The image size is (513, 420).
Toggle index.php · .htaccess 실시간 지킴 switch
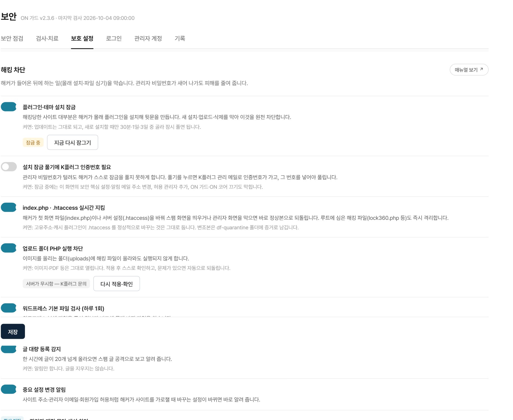9,207
